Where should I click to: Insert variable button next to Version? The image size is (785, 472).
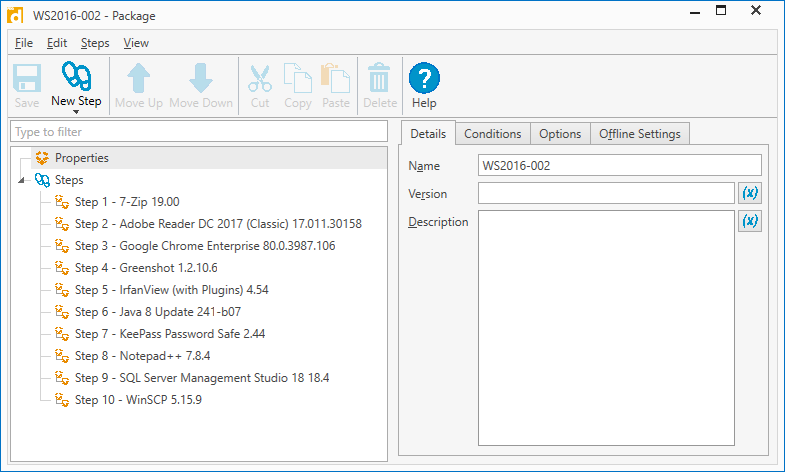click(750, 193)
